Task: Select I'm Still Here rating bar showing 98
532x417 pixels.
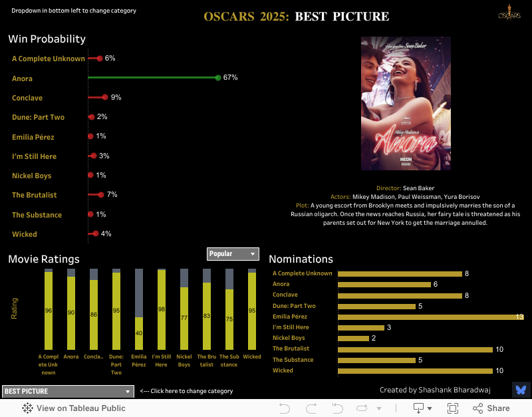Action: (162, 309)
